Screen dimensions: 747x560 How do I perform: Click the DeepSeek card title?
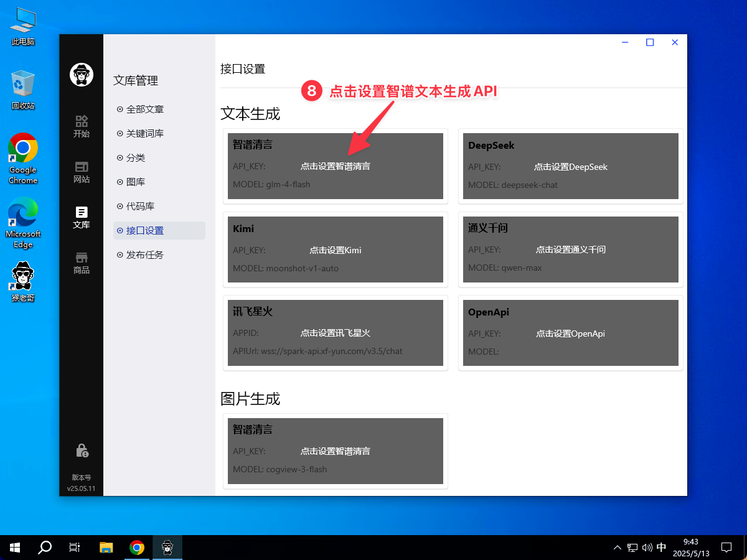point(491,146)
